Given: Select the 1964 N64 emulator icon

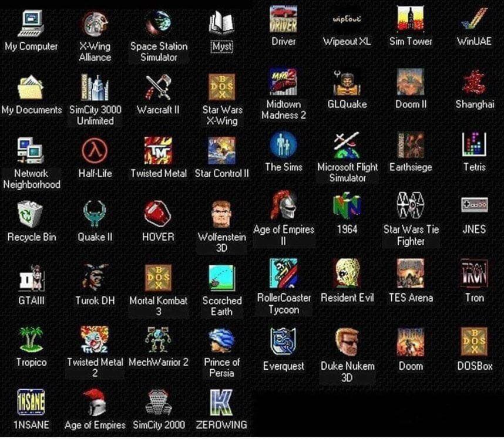Looking at the screenshot, I should pyautogui.click(x=347, y=205).
